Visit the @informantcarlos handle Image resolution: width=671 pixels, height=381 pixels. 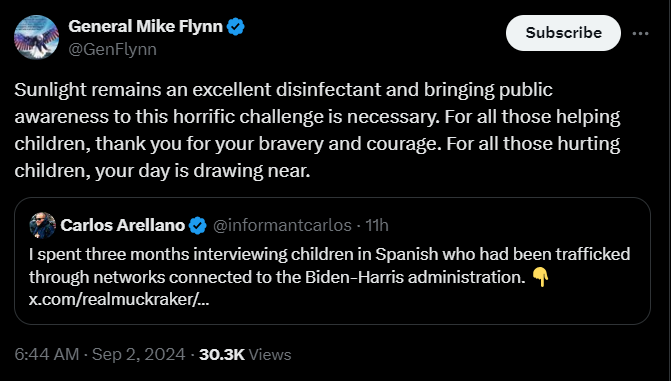click(x=282, y=225)
